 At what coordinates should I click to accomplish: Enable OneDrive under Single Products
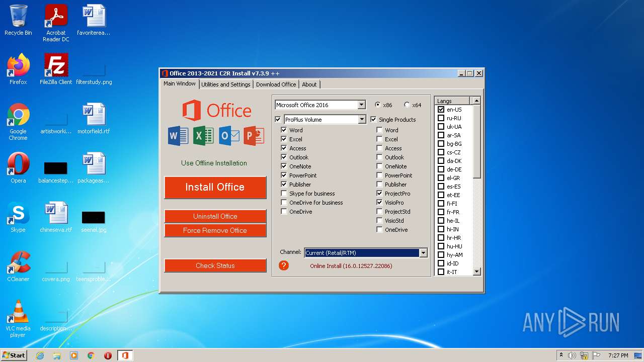380,230
